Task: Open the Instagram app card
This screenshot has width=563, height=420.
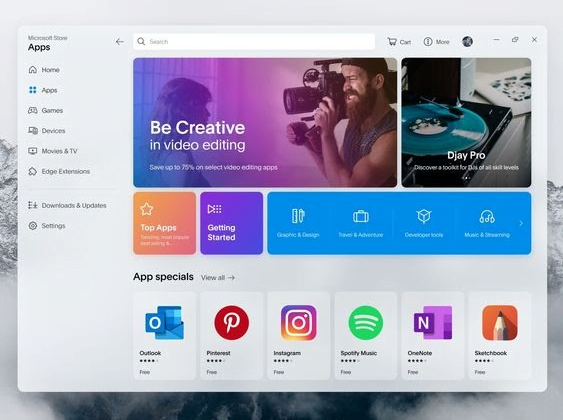Action: pyautogui.click(x=299, y=336)
